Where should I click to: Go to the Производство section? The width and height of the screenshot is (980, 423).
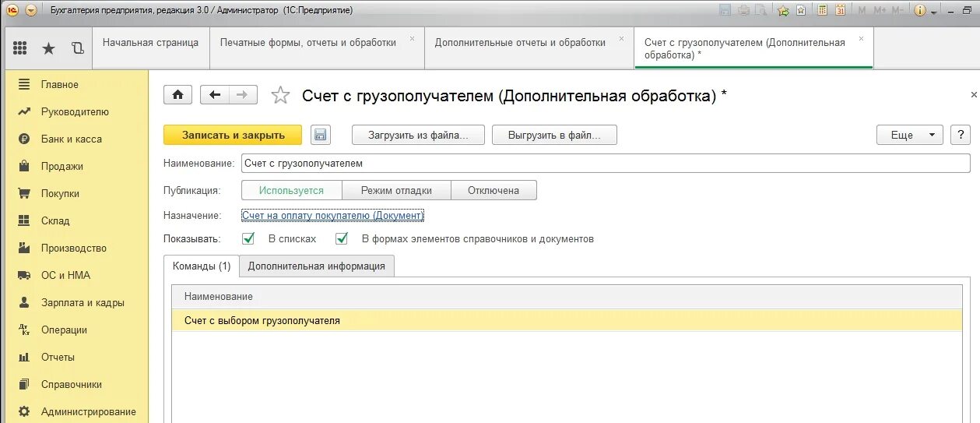click(74, 248)
